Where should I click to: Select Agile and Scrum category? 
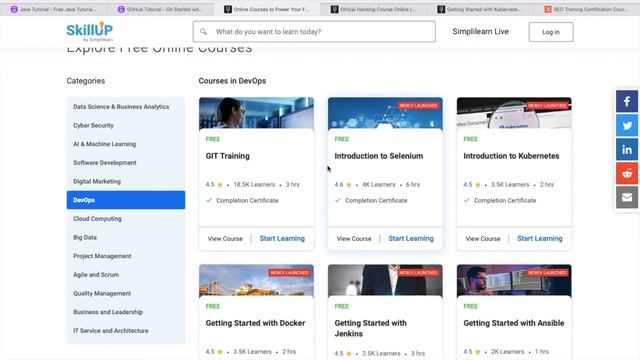(x=126, y=275)
